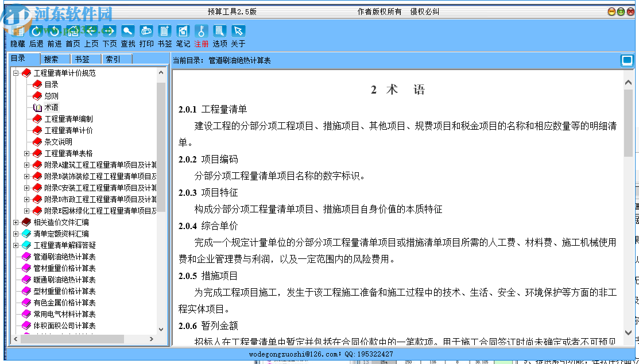Open 暖通刷油绝热计算表 in the tree

tap(64, 280)
